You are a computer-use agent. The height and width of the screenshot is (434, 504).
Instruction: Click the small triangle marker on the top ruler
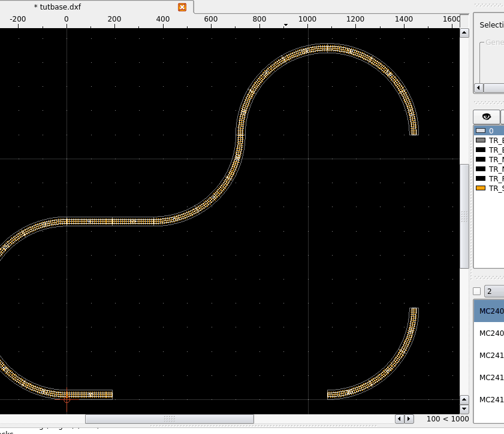click(x=286, y=25)
